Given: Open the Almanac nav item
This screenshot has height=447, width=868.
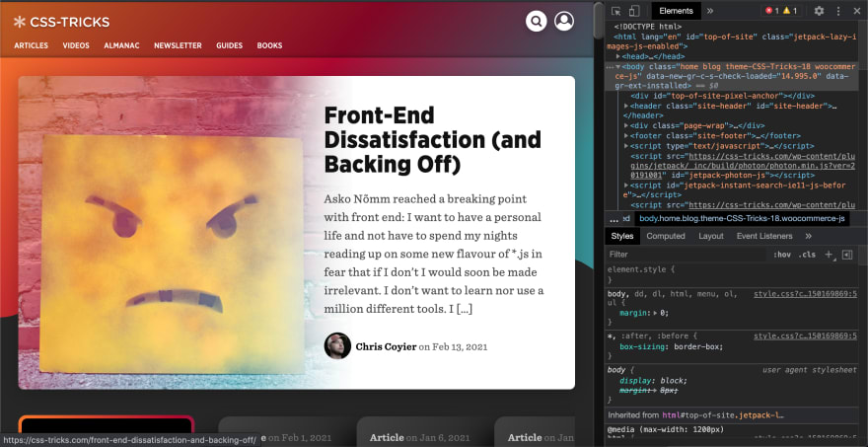Looking at the screenshot, I should (121, 45).
